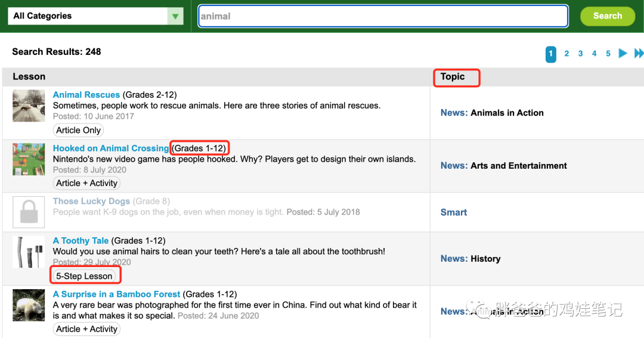644x338 pixels.
Task: Open A Surprise in a Bamboo Forest
Action: point(116,294)
